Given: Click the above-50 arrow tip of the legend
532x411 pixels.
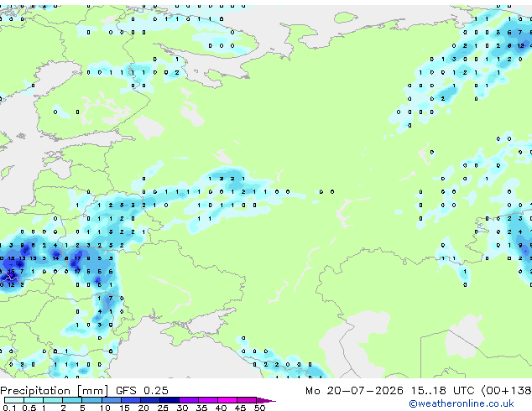Looking at the screenshot, I should pyautogui.click(x=266, y=400).
